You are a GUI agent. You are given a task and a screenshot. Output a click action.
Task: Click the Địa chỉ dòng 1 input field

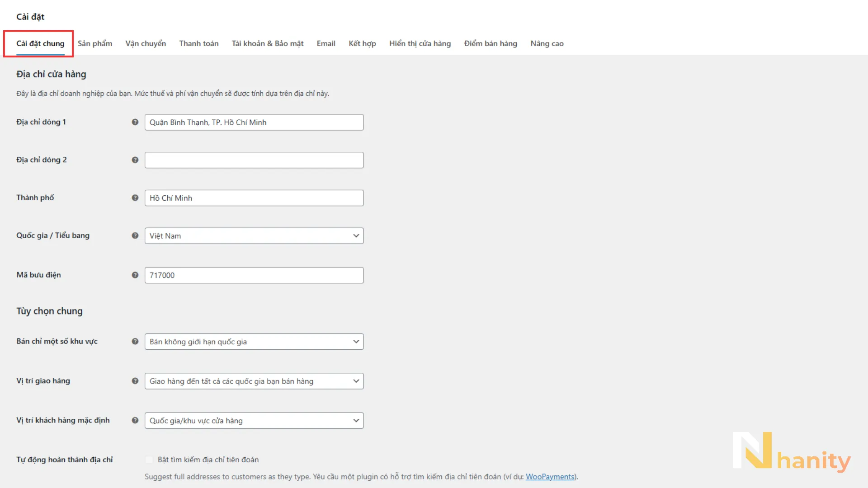click(x=254, y=122)
